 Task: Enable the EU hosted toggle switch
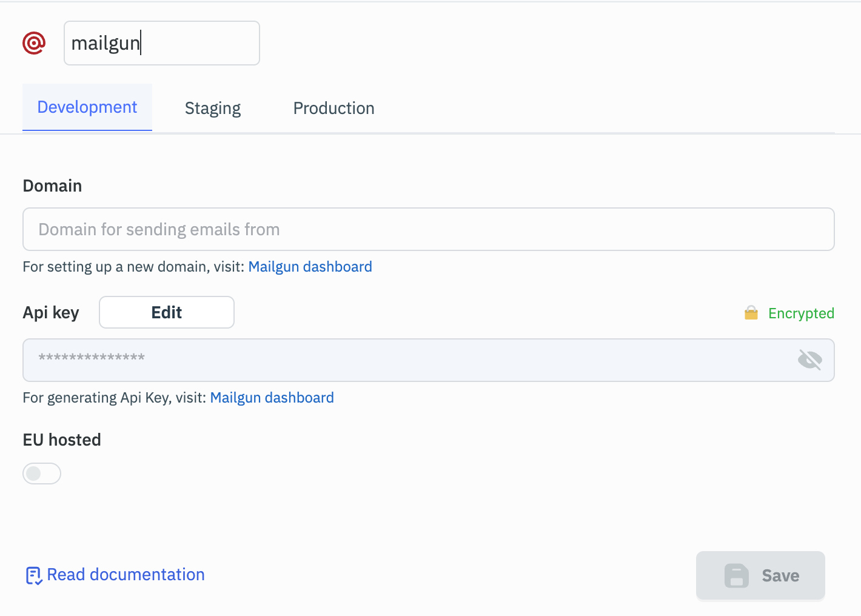pyautogui.click(x=42, y=474)
